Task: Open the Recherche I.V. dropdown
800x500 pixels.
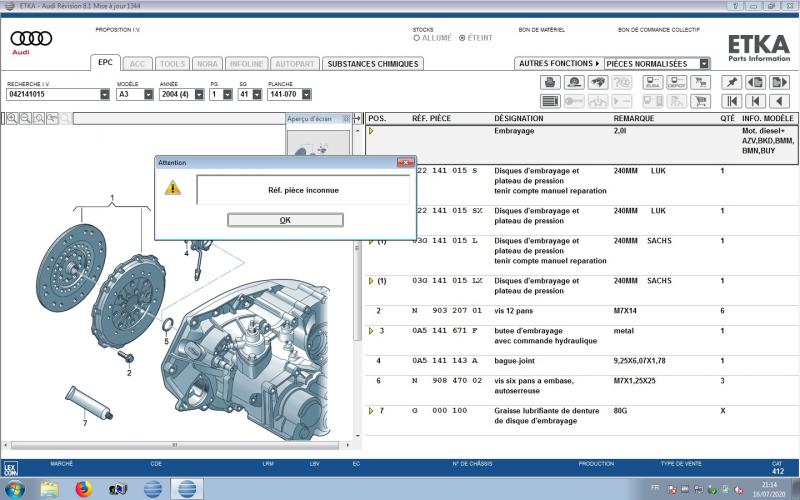Action: click(x=105, y=94)
